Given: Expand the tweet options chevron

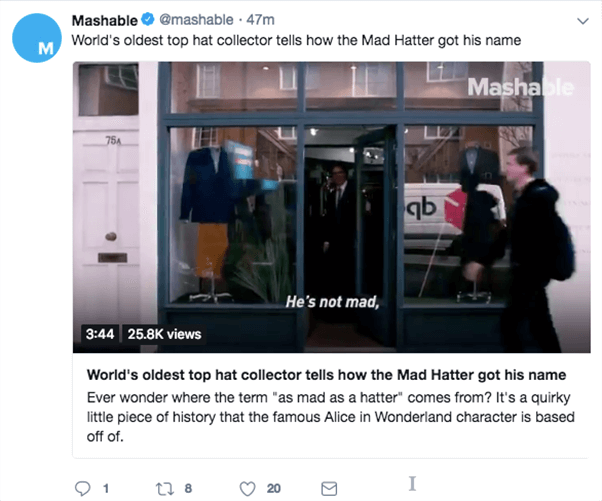Looking at the screenshot, I should point(583,21).
